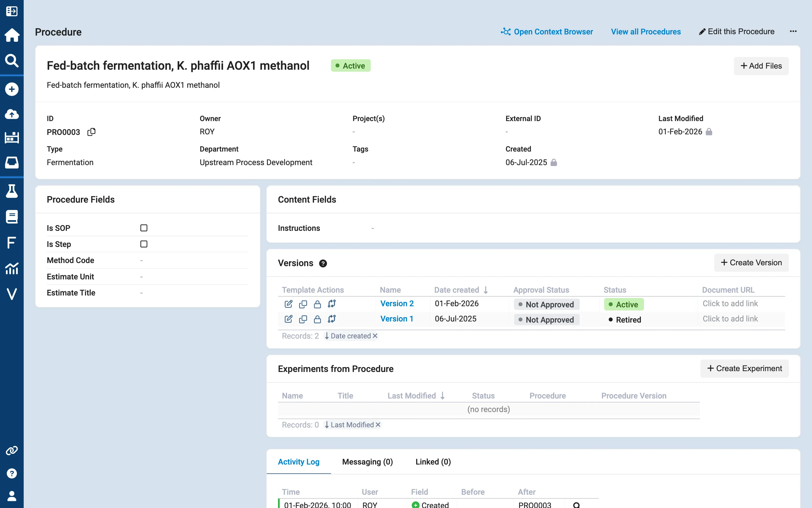This screenshot has height=508, width=812.
Task: Click the Create Experiment button
Action: (744, 369)
